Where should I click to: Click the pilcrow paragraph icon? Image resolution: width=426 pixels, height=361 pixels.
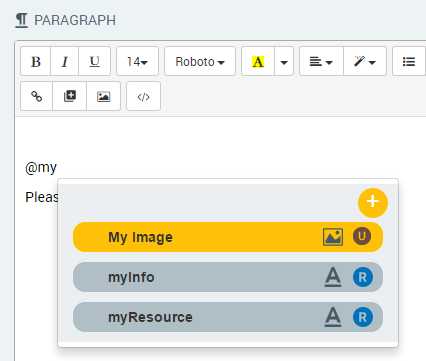(21, 20)
